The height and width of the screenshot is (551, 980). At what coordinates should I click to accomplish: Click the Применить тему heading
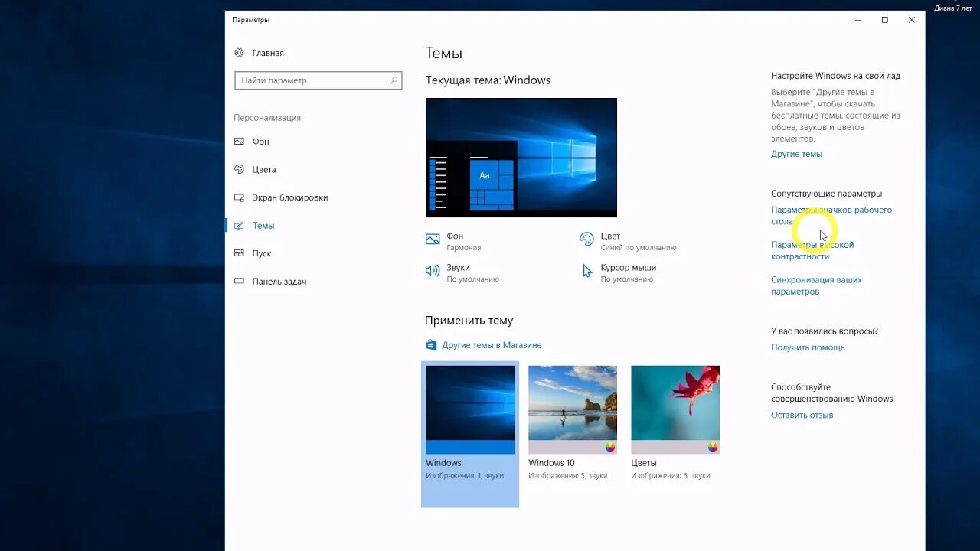469,321
